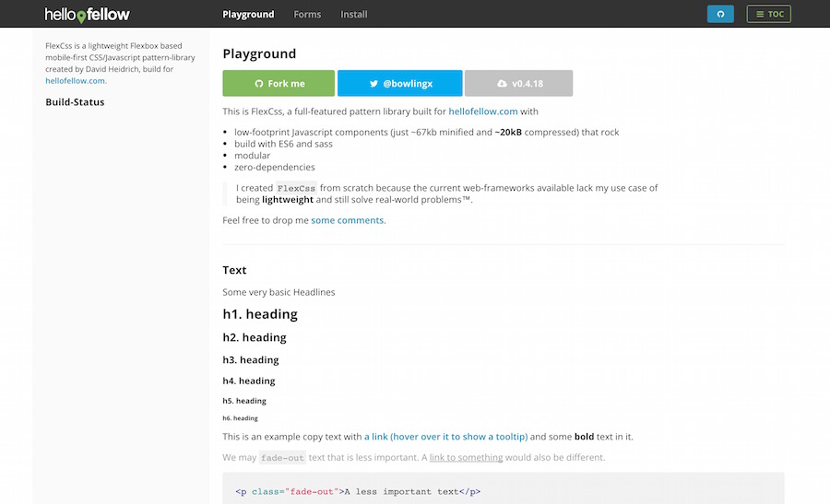
Task: Click the GitHub icon on Fork me button
Action: (x=259, y=84)
